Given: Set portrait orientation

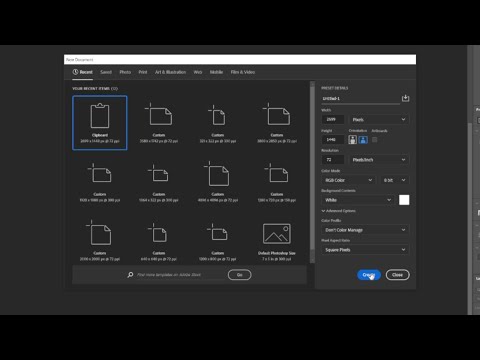Looking at the screenshot, I should [352, 140].
